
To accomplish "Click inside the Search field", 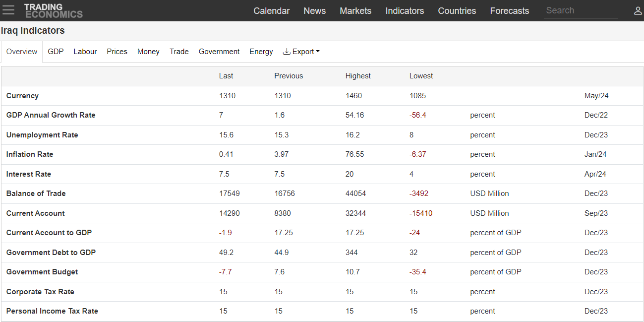I will pos(581,10).
